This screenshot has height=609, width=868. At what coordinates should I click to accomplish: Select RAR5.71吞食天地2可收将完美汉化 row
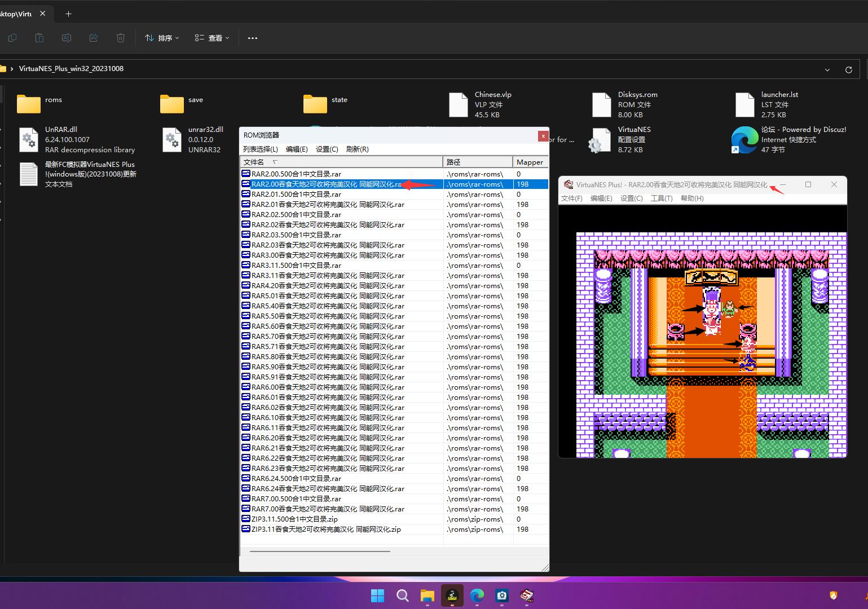394,347
